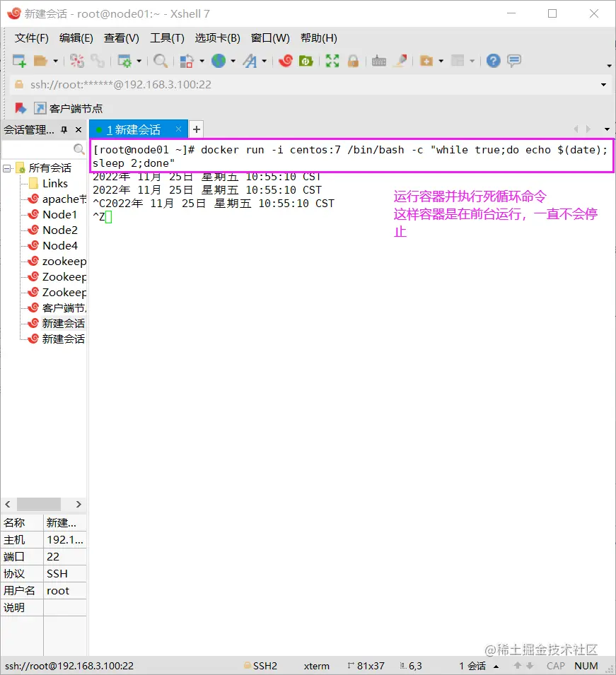
Task: Click the blue Help question mark icon
Action: coord(493,61)
